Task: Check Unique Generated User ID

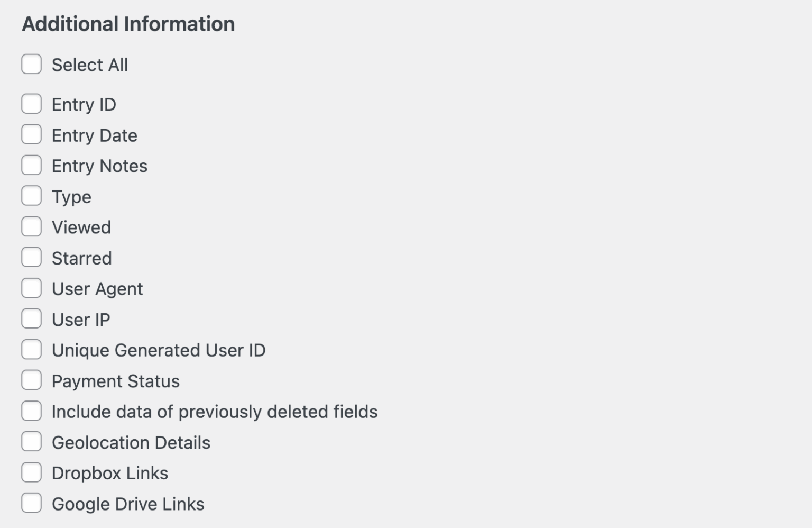Action: tap(31, 349)
